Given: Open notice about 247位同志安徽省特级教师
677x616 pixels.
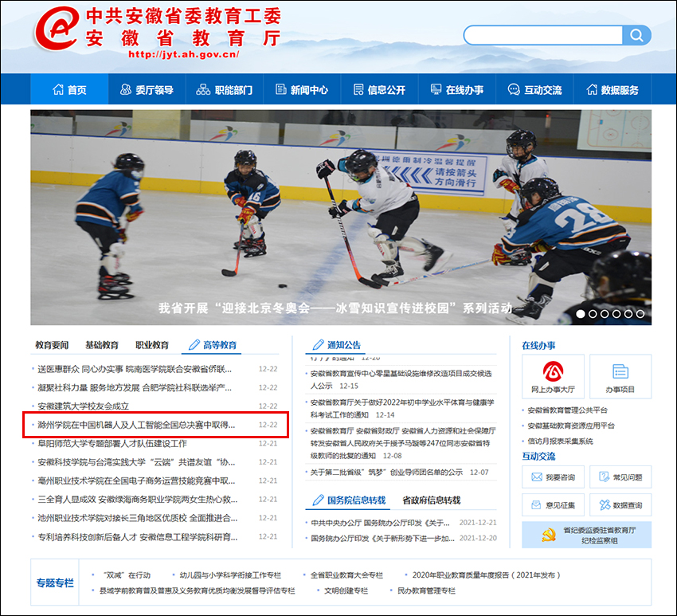Looking at the screenshot, I should (x=403, y=443).
